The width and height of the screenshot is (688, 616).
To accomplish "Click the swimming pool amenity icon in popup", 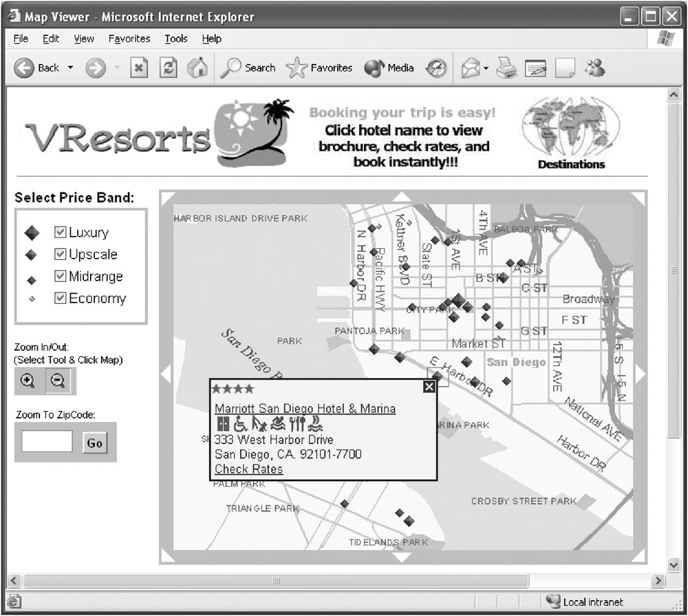I will [277, 424].
